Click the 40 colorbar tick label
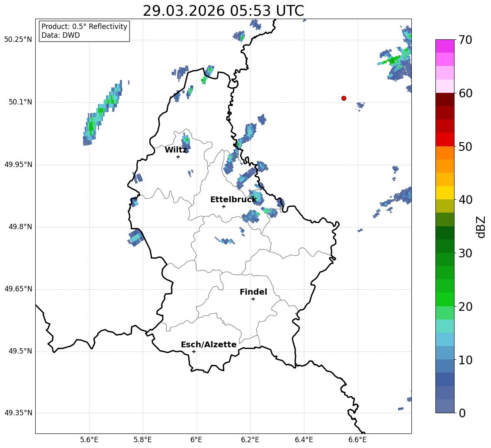The width and height of the screenshot is (491, 448). 465,200
